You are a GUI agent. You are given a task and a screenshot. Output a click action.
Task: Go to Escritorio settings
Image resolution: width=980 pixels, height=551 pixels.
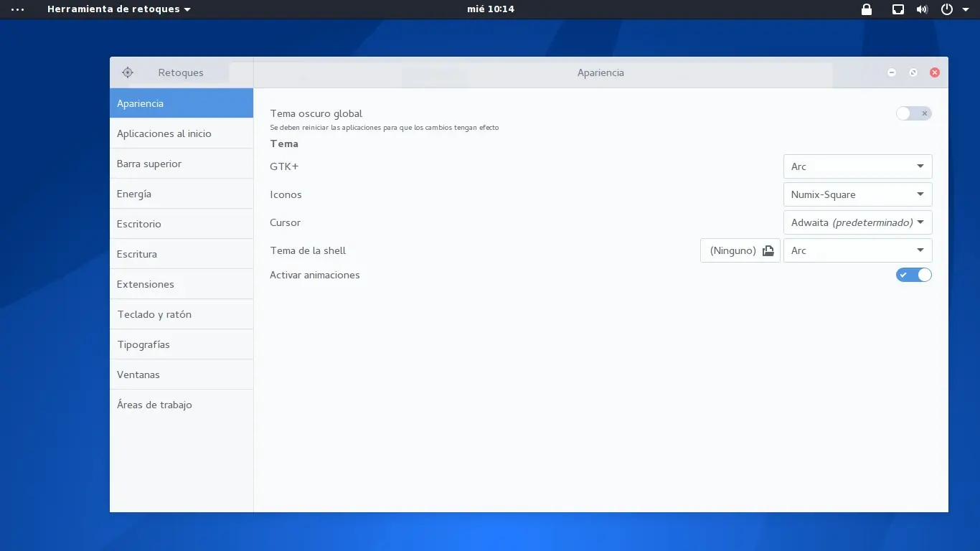[182, 224]
